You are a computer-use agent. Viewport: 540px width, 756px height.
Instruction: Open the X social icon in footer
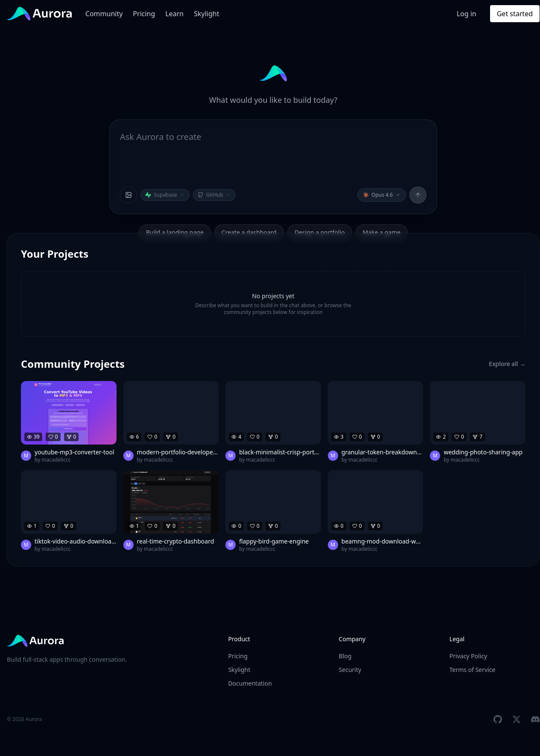point(517,719)
